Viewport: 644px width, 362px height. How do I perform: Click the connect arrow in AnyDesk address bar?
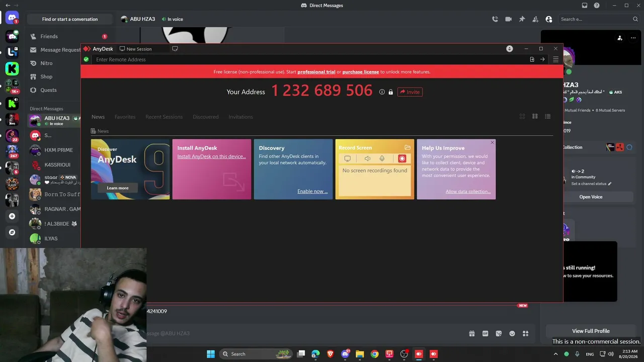click(542, 59)
